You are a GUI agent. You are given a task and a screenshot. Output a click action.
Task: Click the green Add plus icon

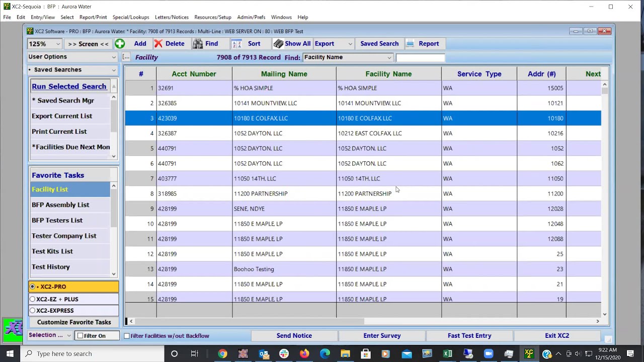[x=120, y=44]
